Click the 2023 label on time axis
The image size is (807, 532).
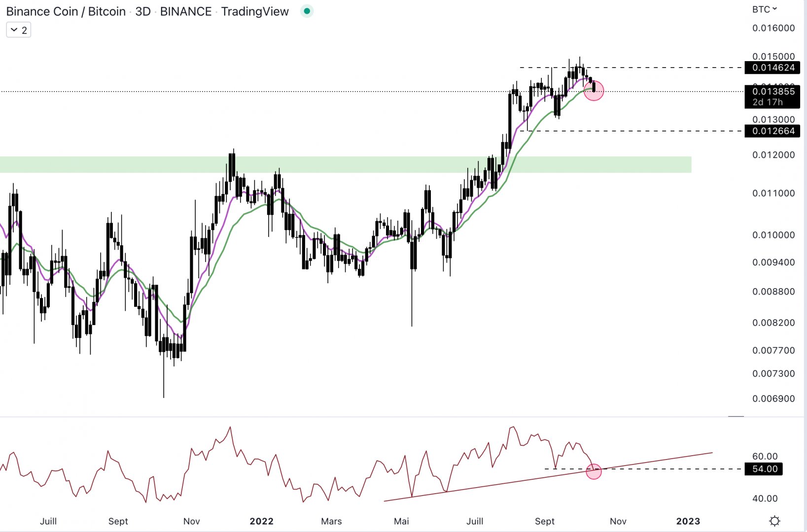688,521
